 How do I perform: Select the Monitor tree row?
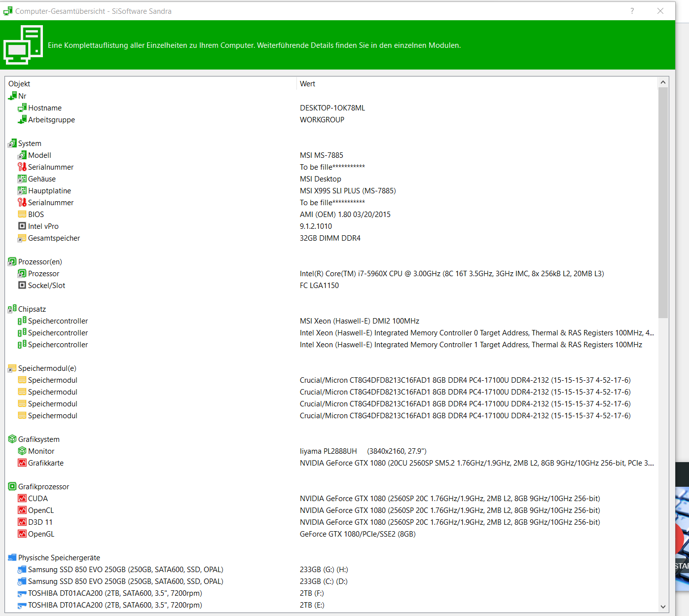pos(331,451)
